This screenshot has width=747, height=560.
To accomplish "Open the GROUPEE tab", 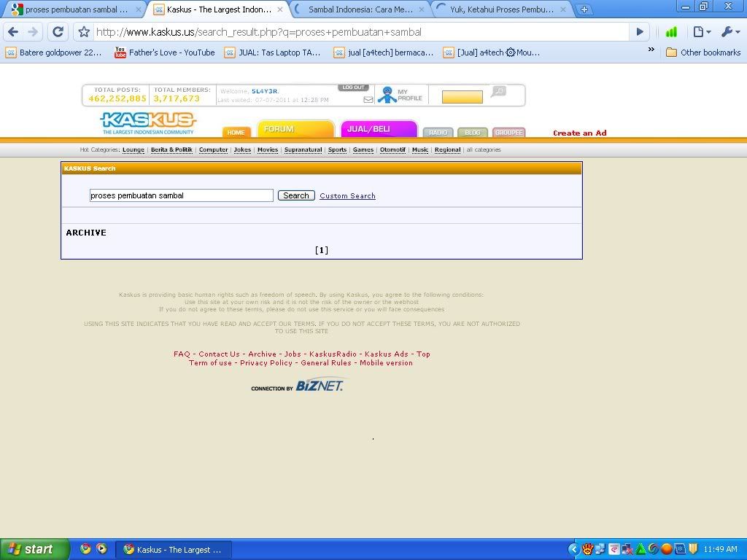I will point(509,133).
